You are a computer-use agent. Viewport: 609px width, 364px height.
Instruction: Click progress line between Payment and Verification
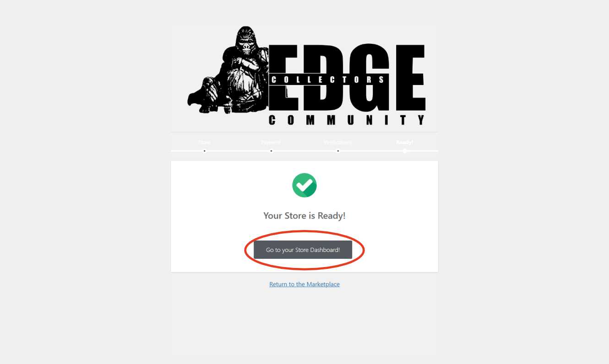click(304, 151)
